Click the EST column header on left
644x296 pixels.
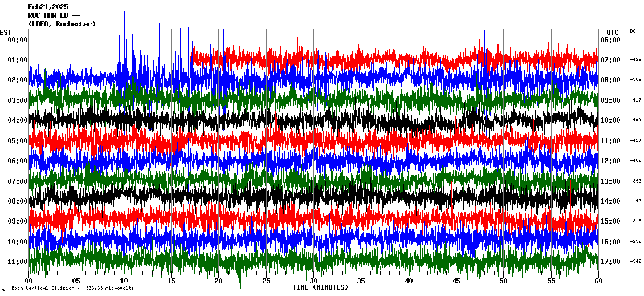[x=6, y=32]
